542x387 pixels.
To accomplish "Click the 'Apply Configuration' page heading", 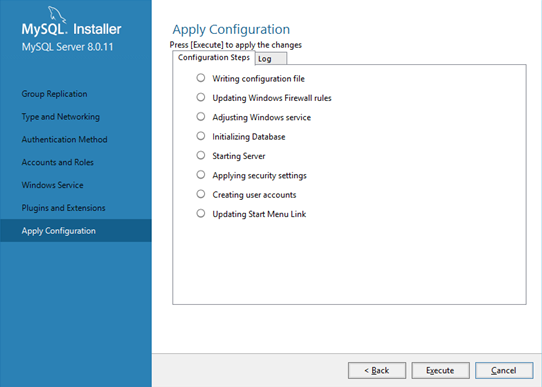I will coord(231,30).
